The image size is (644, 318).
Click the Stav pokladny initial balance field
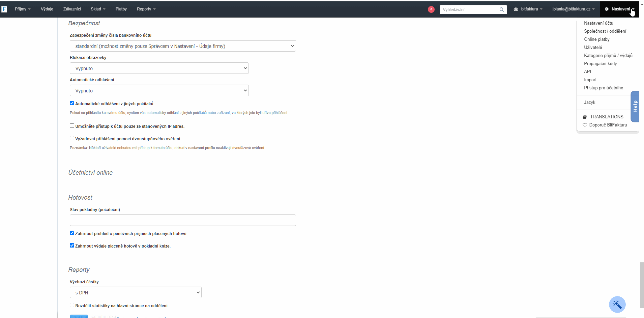click(x=183, y=220)
